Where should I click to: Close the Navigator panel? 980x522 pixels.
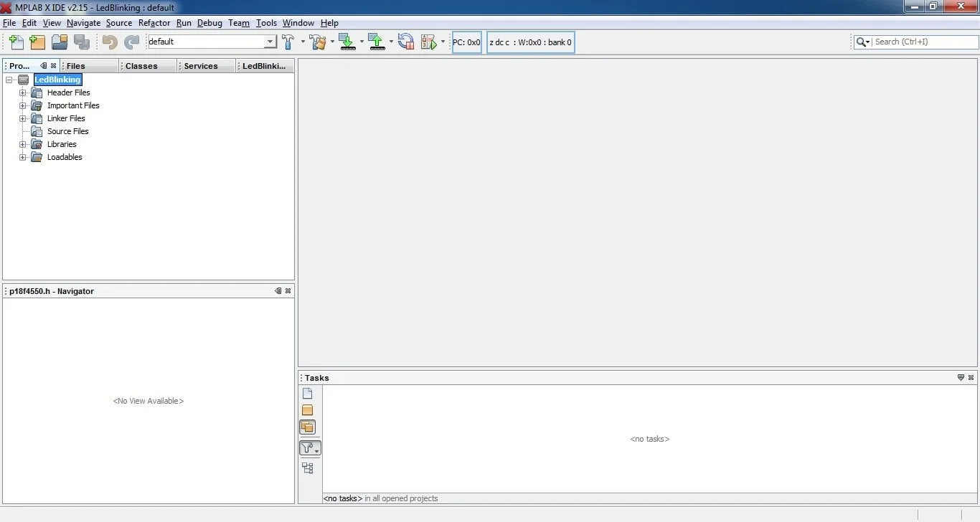pos(288,291)
